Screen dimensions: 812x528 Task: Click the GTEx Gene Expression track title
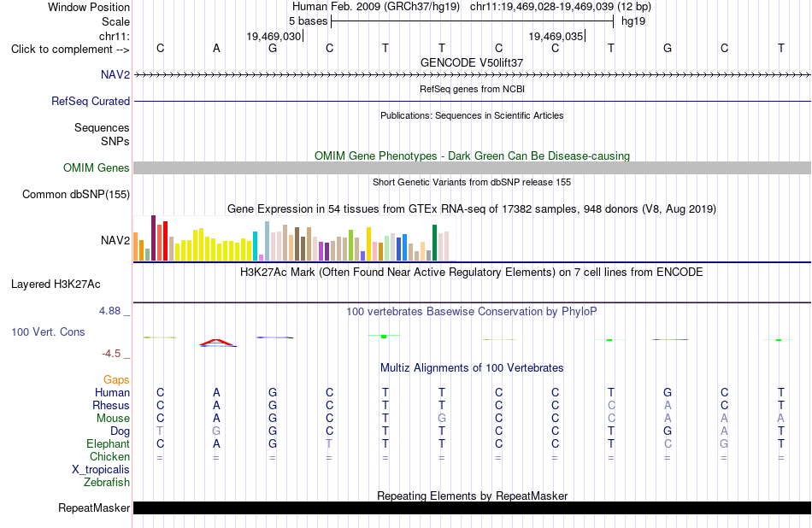click(x=472, y=209)
